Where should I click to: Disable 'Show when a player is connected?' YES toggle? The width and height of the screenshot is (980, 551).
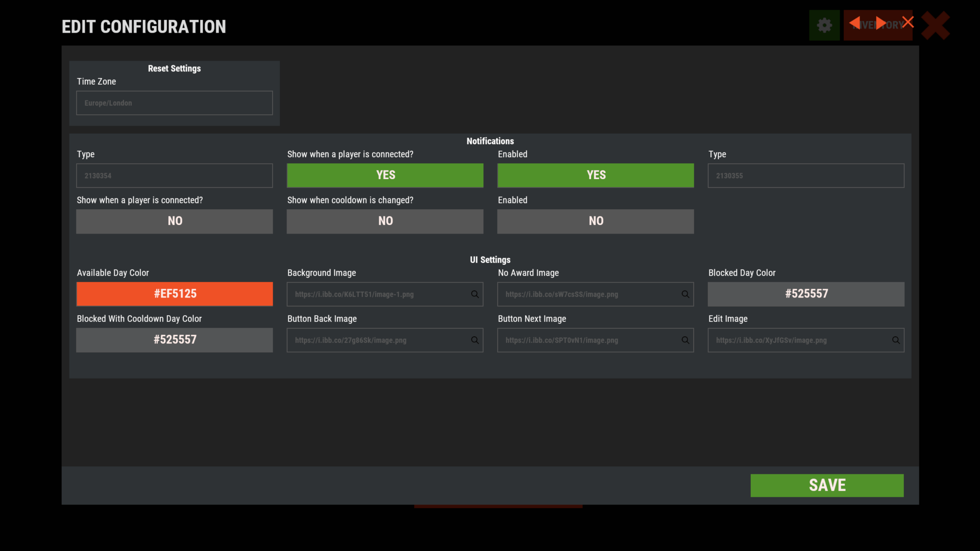pyautogui.click(x=384, y=175)
